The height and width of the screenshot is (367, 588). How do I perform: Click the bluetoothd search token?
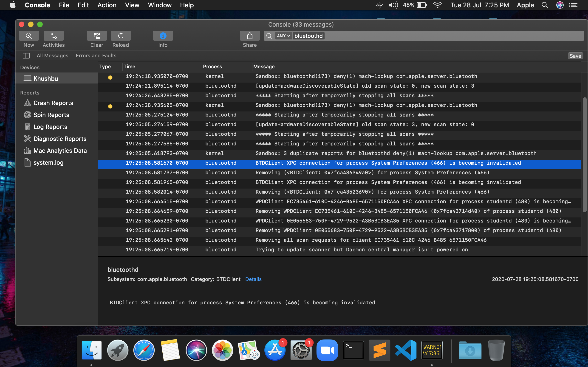(308, 36)
